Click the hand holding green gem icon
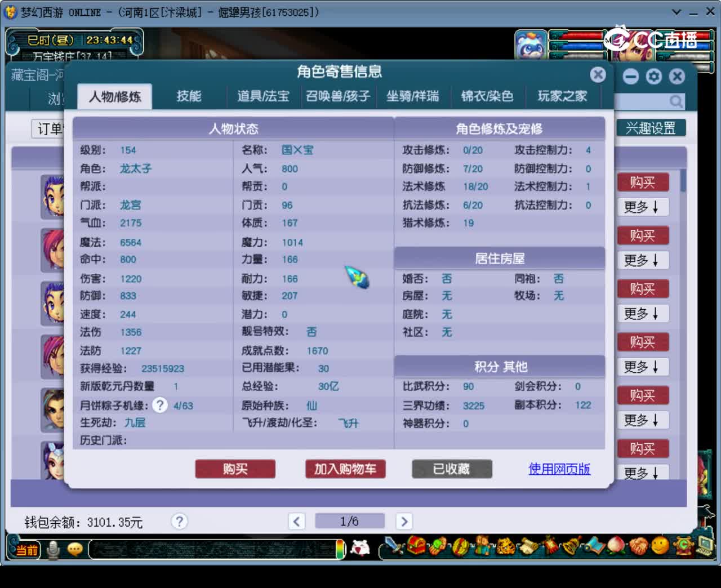 [439, 546]
